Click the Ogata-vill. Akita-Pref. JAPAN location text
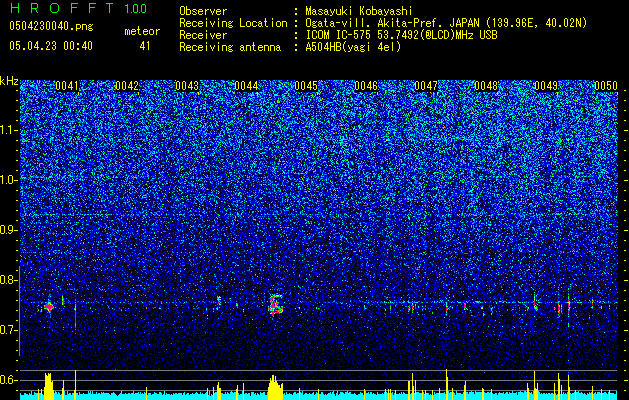Viewport: 629px width, 400px height. point(446,23)
